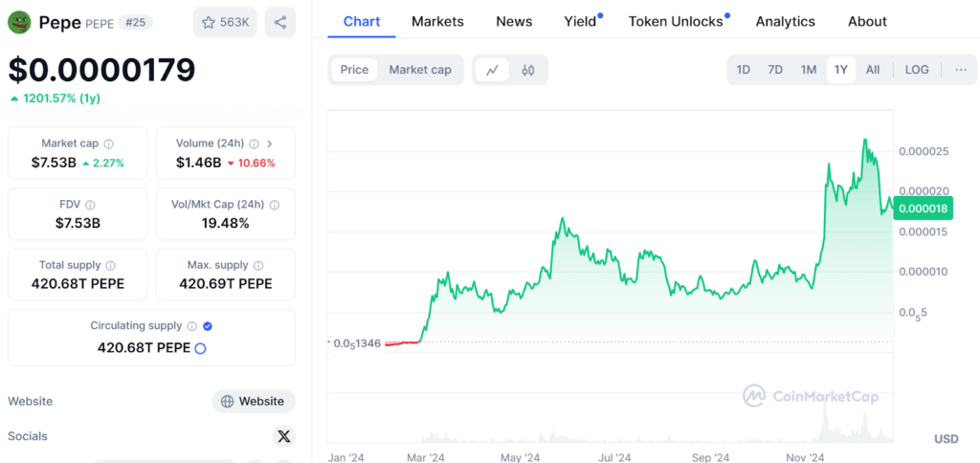This screenshot has width=980, height=463.
Task: Switch to the Token Unlocks tab
Action: click(x=678, y=21)
